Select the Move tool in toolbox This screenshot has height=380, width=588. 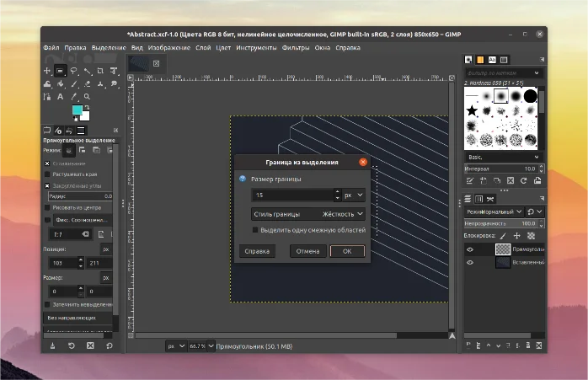click(x=47, y=71)
